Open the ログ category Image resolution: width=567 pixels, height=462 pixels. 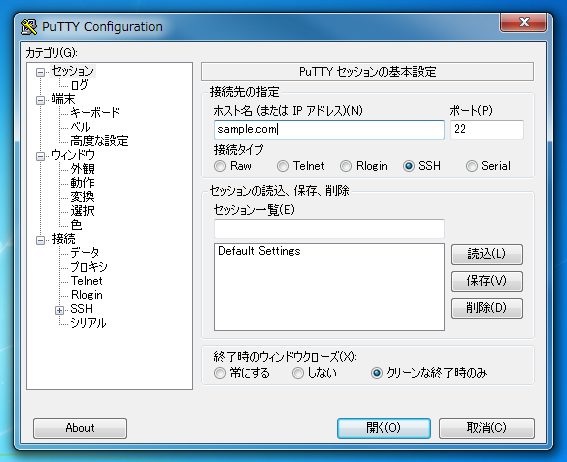(79, 85)
